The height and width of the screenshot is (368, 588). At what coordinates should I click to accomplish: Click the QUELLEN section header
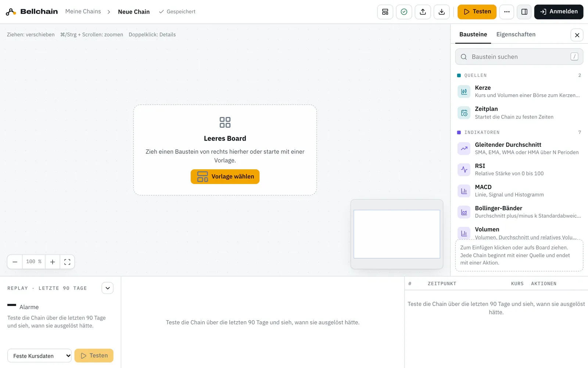click(519, 75)
